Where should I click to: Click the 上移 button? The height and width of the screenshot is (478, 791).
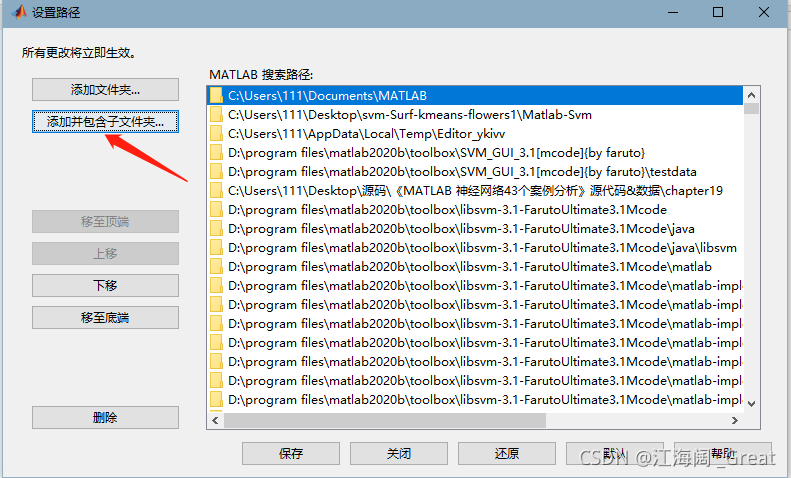105,253
